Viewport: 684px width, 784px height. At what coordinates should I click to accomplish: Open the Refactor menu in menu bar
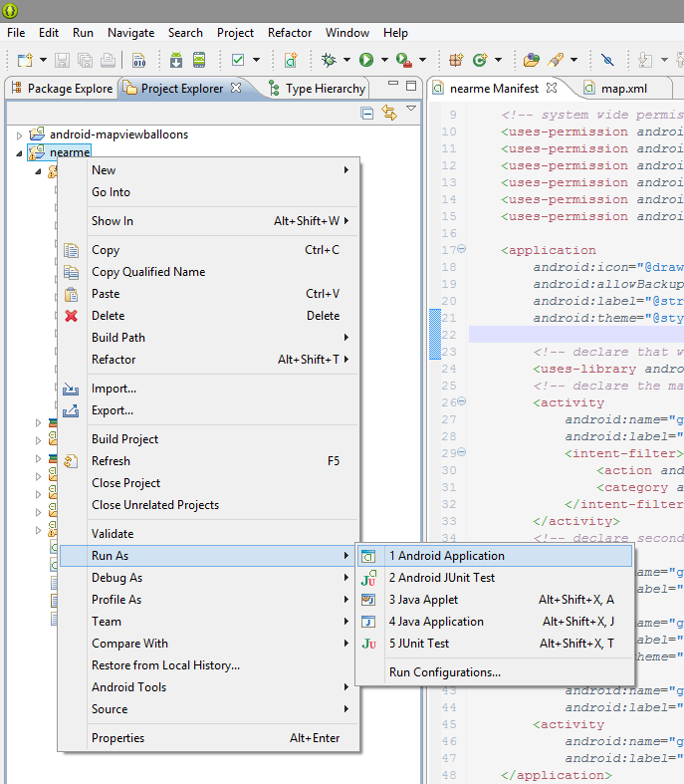[x=290, y=33]
